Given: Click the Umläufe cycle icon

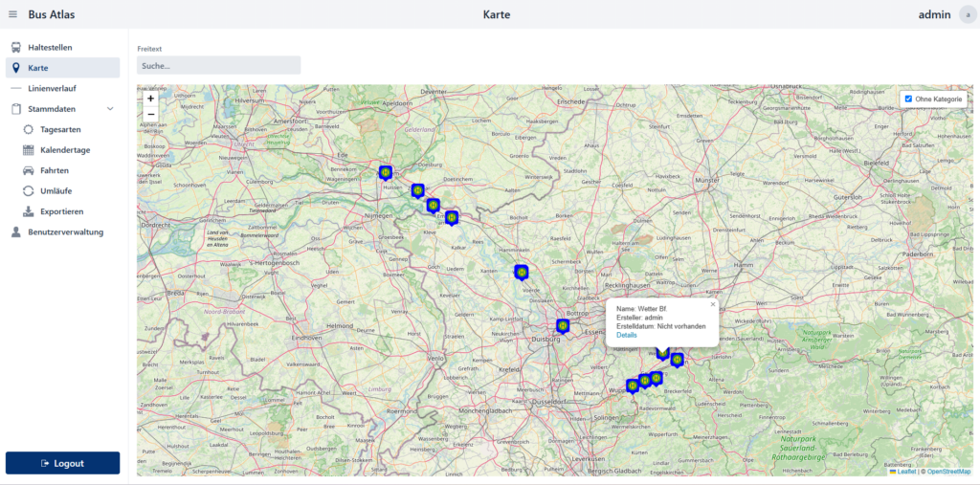Looking at the screenshot, I should click(29, 190).
